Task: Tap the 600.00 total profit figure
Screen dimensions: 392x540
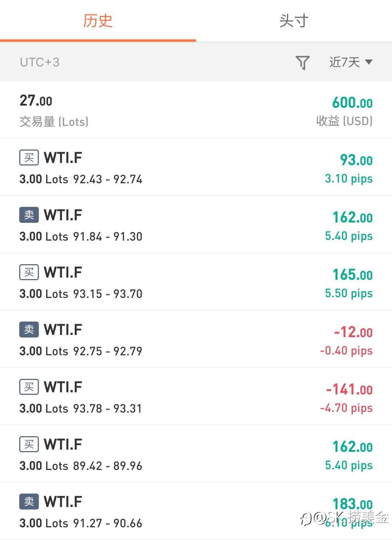Action: [x=352, y=103]
